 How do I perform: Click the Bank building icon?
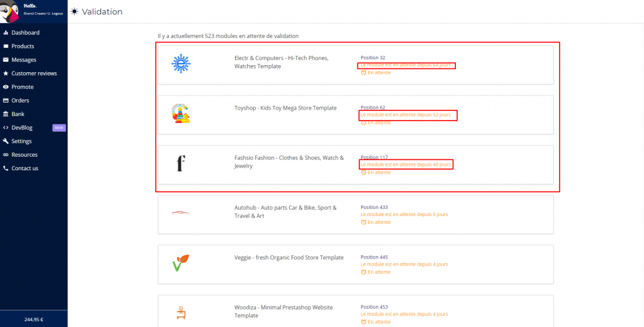point(6,114)
